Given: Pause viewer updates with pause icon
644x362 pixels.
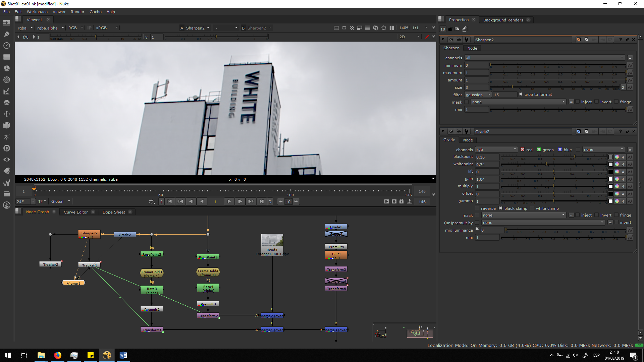Looking at the screenshot, I should (x=392, y=28).
